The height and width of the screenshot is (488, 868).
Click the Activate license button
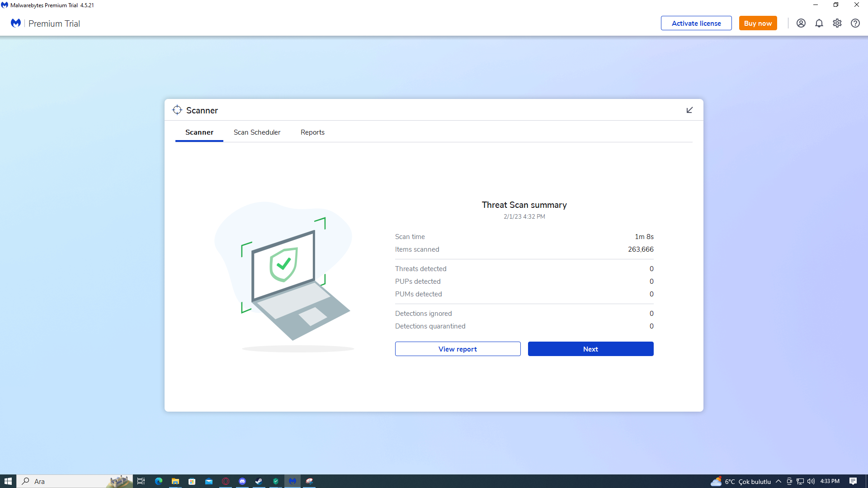coord(696,23)
